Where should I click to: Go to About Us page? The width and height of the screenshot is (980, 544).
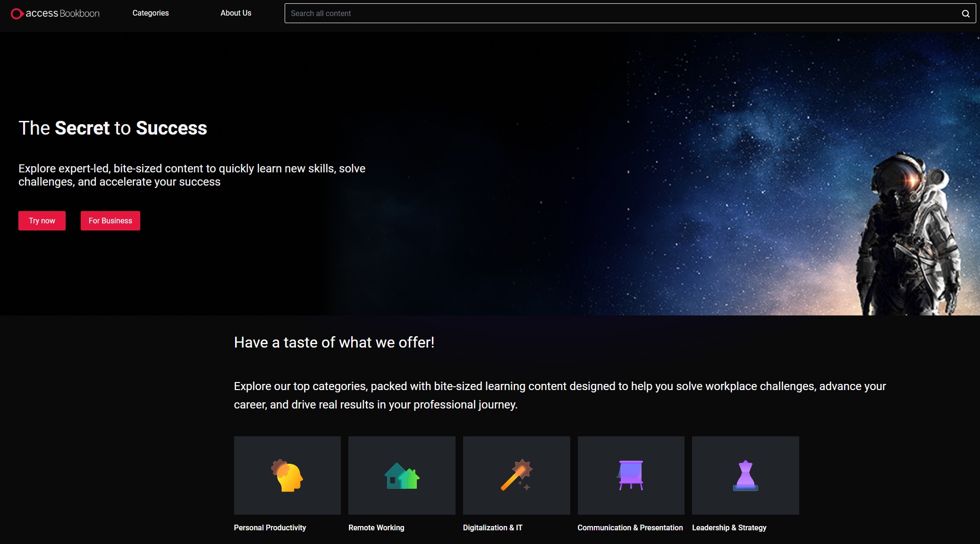(236, 13)
